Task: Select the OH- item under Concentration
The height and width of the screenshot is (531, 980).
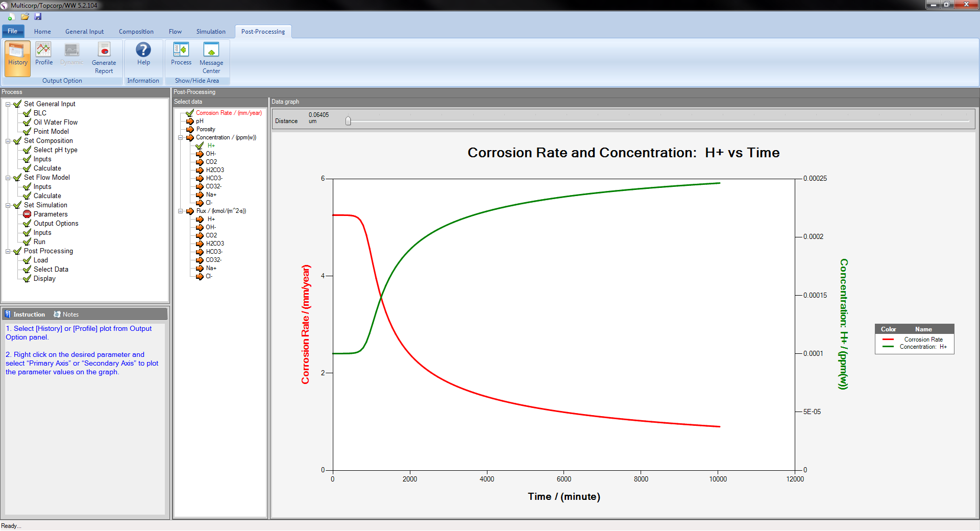Action: (x=210, y=154)
